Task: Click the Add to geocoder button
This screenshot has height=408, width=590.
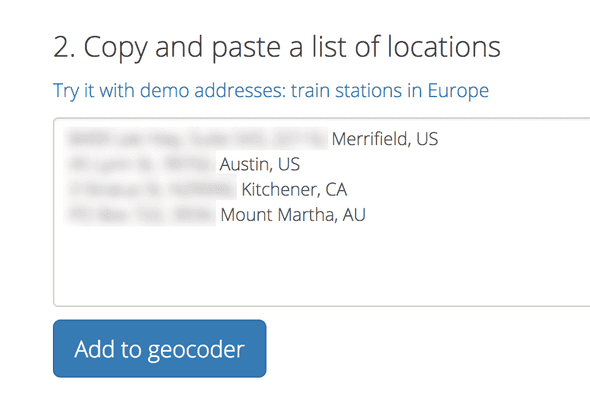Action: tap(160, 349)
